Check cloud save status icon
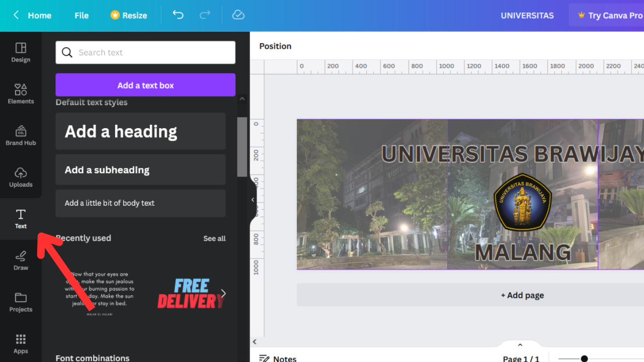Image resolution: width=644 pixels, height=362 pixels. [x=238, y=15]
